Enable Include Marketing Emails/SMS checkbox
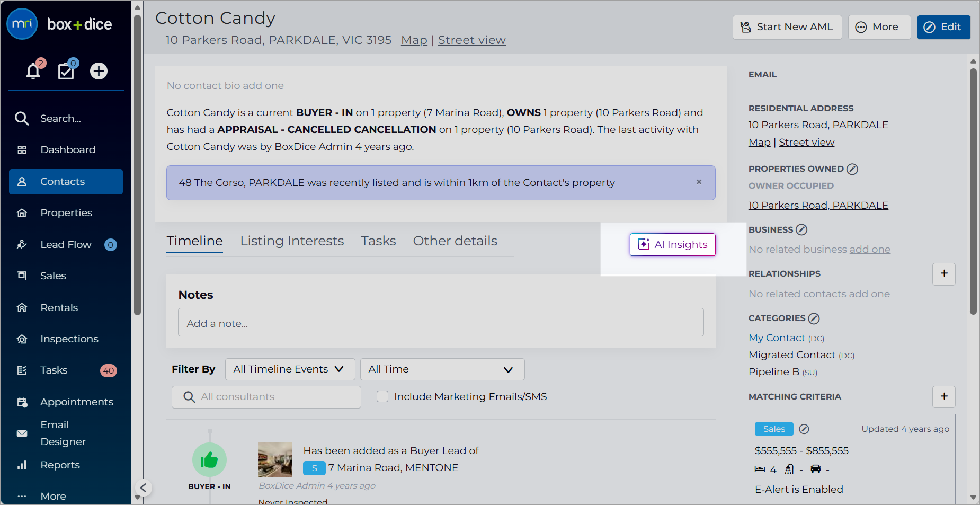The height and width of the screenshot is (505, 980). click(x=382, y=396)
